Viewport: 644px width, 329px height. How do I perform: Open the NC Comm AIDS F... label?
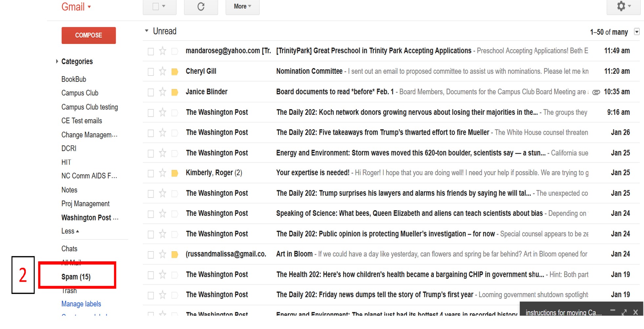click(x=89, y=176)
